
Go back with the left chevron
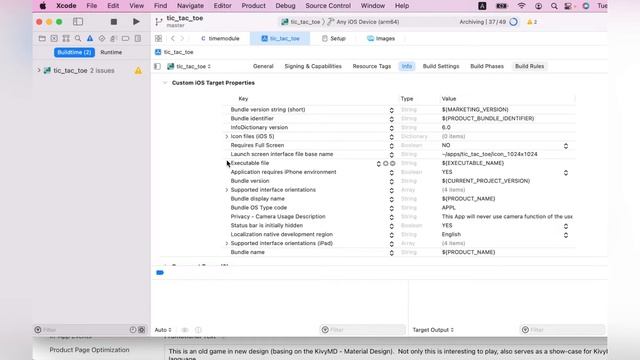pyautogui.click(x=173, y=38)
